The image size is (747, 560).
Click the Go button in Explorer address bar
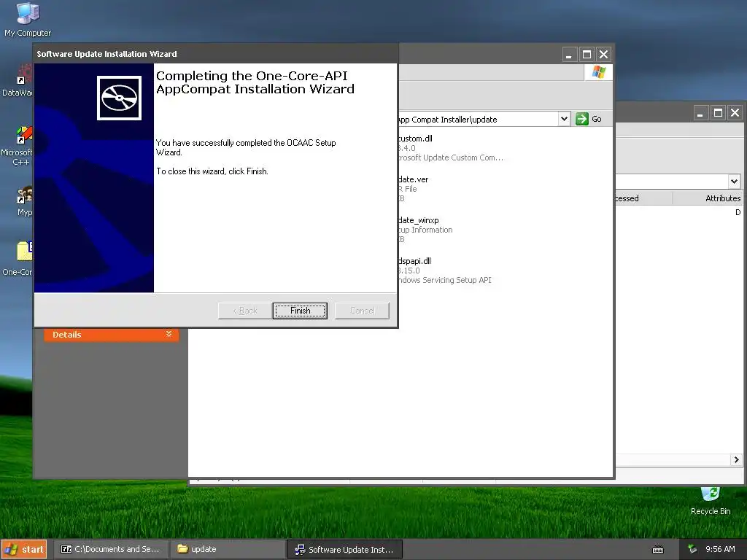tap(589, 119)
